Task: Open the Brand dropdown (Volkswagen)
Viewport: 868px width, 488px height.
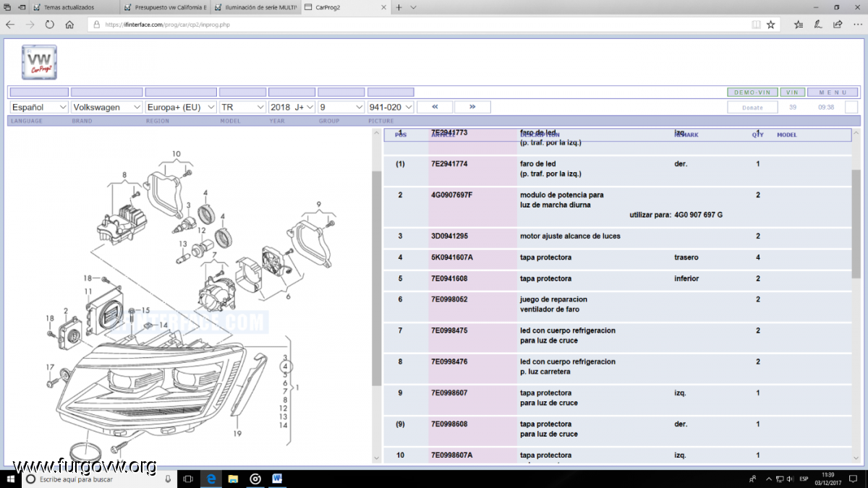Action: pyautogui.click(x=108, y=107)
